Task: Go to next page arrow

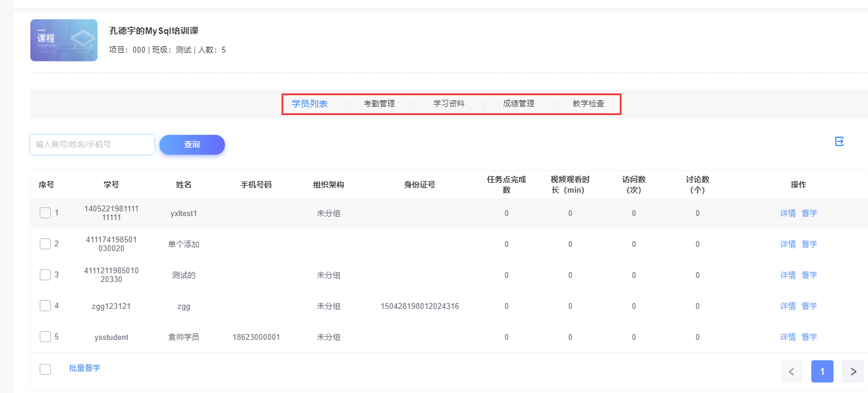Action: click(x=853, y=371)
